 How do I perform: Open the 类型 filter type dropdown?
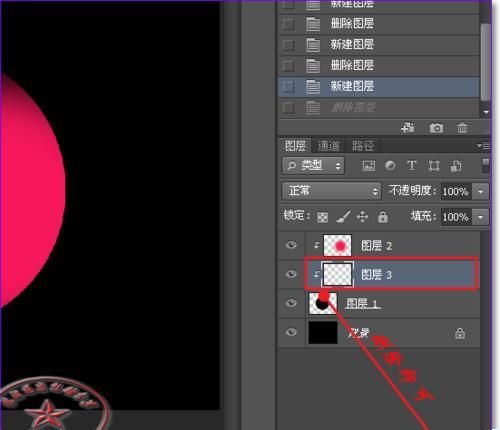click(x=313, y=166)
